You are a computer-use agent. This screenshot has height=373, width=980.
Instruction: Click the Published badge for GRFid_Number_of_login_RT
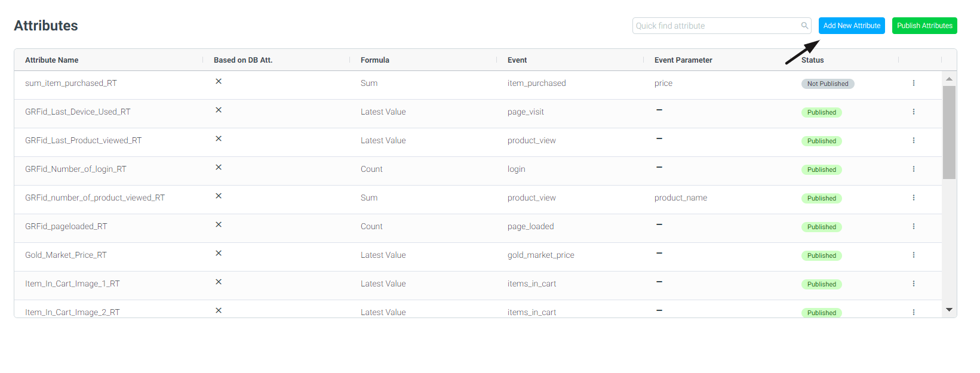pyautogui.click(x=822, y=169)
